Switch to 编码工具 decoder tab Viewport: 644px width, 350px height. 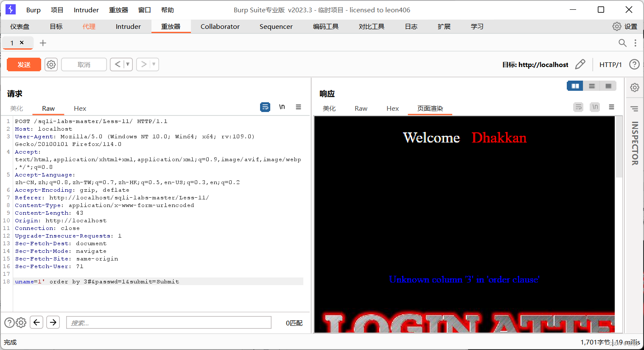(x=326, y=26)
